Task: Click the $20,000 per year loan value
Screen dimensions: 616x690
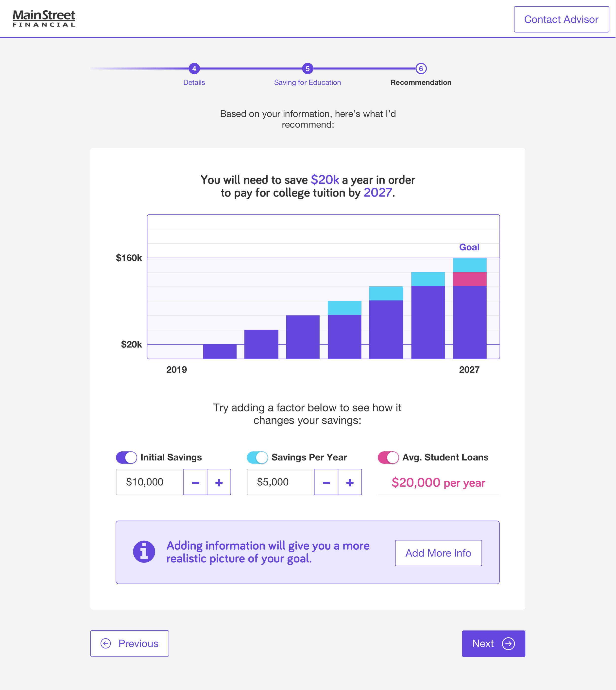Action: coord(438,483)
